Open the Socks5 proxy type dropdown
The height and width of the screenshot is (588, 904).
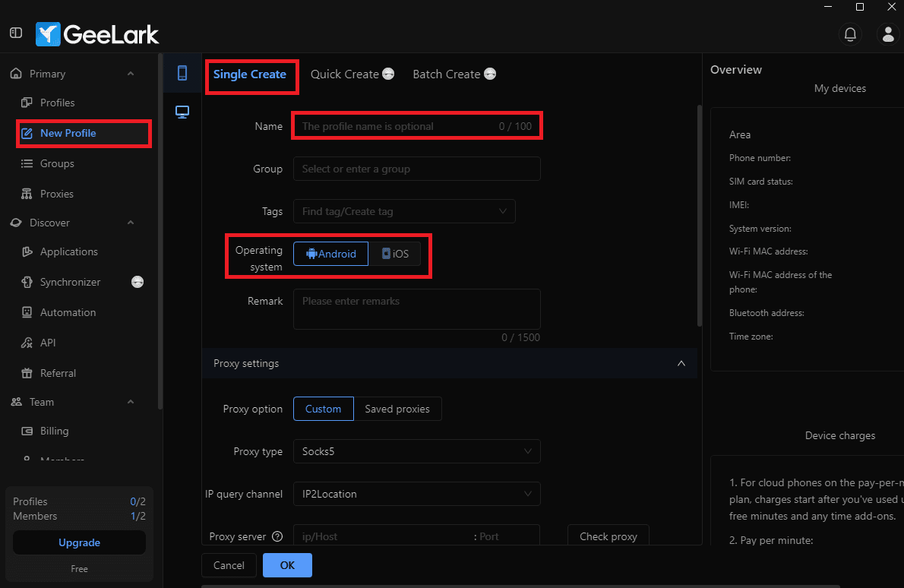pyautogui.click(x=416, y=451)
